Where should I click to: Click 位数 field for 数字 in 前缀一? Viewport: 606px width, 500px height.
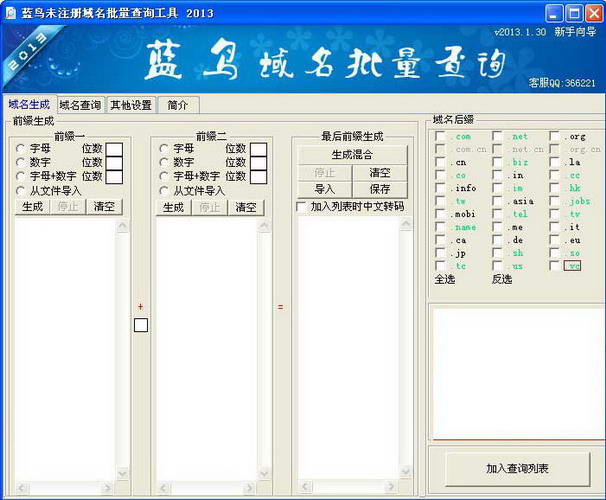click(114, 163)
